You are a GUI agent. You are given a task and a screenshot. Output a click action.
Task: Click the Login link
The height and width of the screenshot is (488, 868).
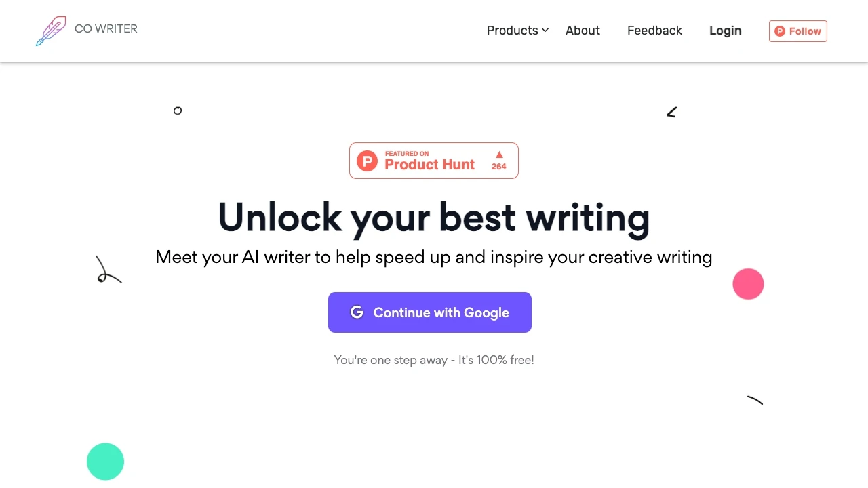click(x=725, y=30)
